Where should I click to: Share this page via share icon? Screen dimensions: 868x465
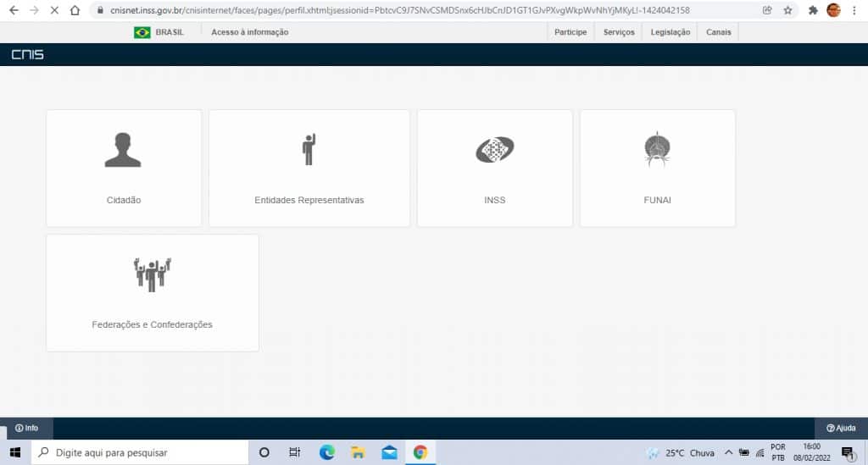tap(767, 10)
